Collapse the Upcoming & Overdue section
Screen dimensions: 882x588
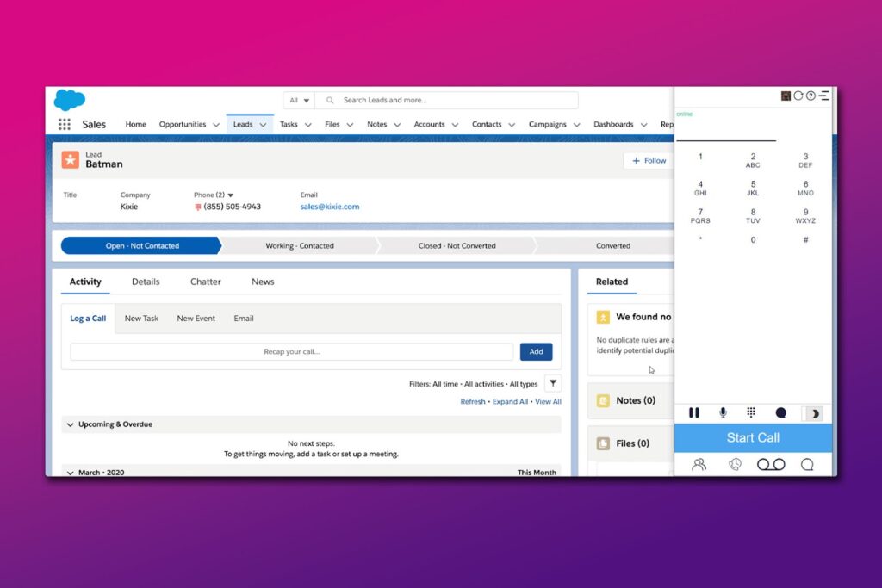coord(70,424)
